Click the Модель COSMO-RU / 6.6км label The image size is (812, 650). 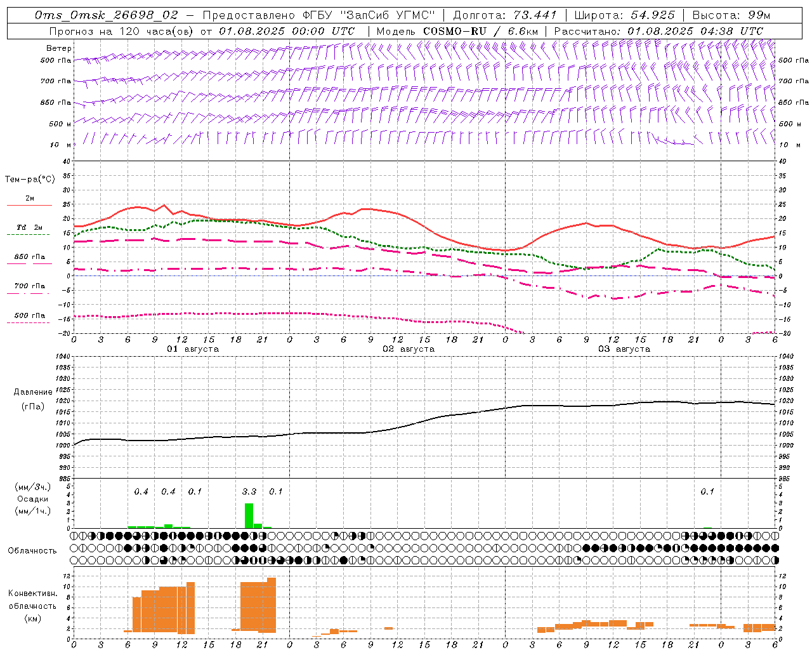pyautogui.click(x=457, y=31)
